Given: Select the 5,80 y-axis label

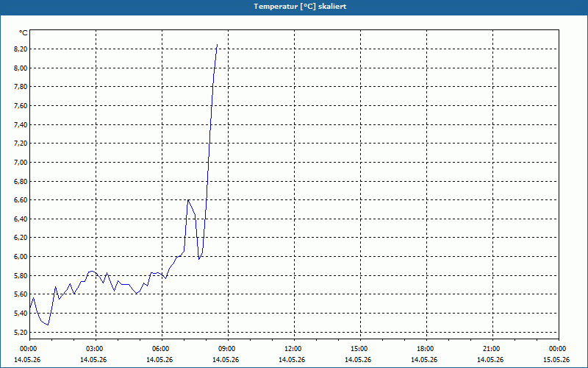Looking at the screenshot, I should [21, 275].
